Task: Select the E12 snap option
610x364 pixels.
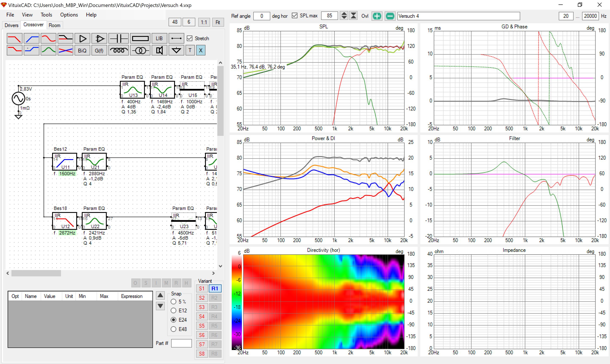Action: click(173, 310)
